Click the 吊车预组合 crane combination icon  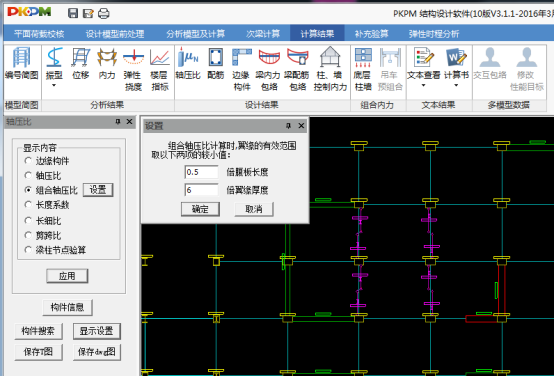click(x=390, y=69)
